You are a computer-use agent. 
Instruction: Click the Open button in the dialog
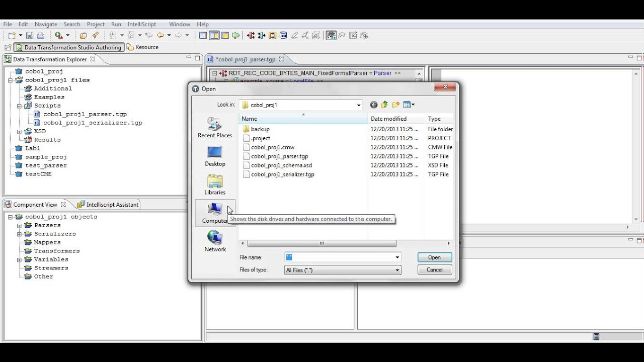(434, 257)
